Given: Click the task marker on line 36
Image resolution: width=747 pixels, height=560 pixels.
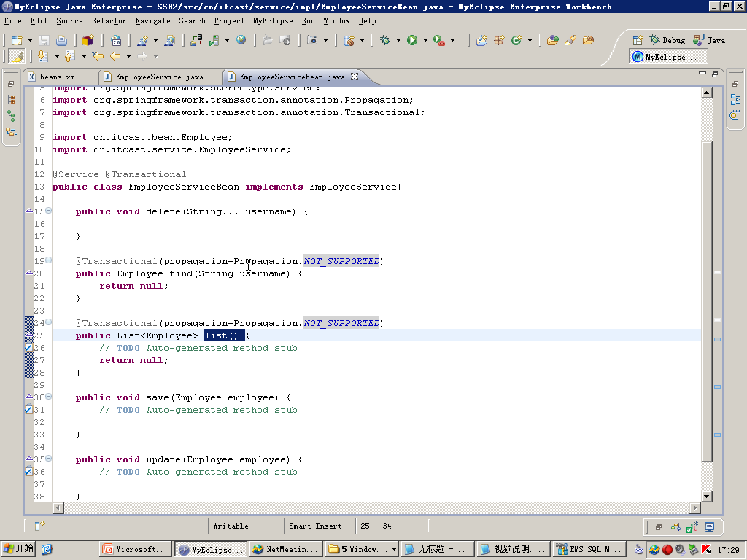Looking at the screenshot, I should pyautogui.click(x=28, y=472).
